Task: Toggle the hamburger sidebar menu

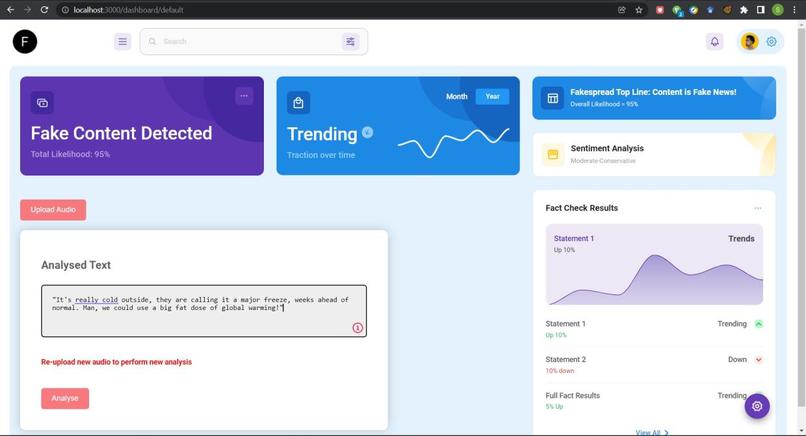Action: tap(122, 42)
